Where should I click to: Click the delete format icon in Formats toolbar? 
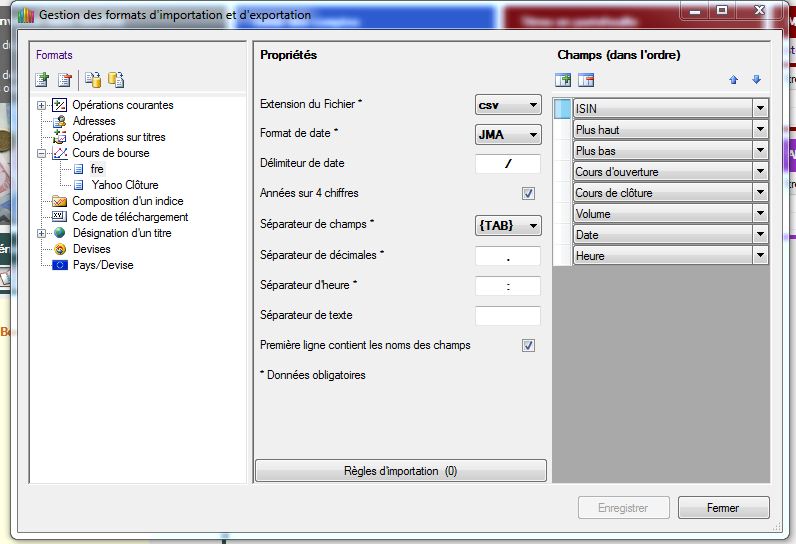tap(65, 80)
